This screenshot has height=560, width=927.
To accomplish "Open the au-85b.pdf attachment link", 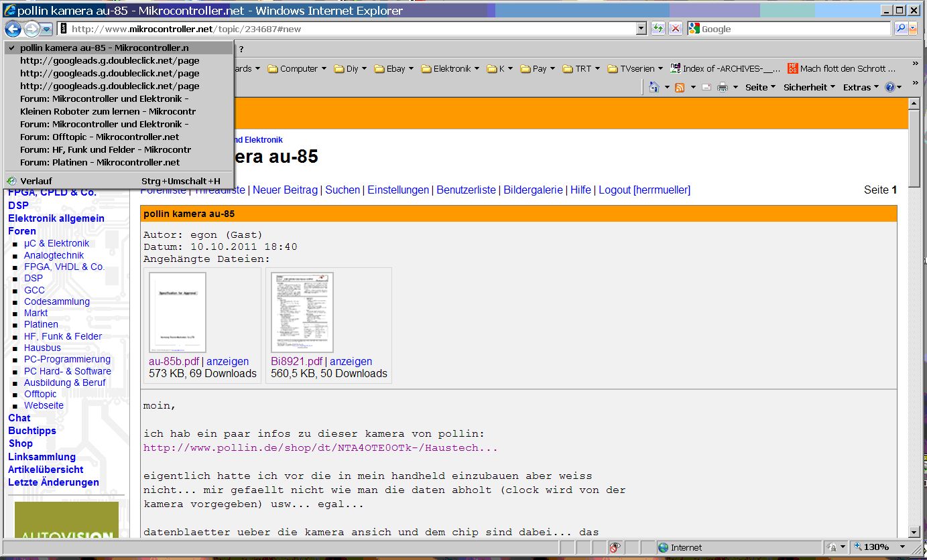I will [174, 361].
